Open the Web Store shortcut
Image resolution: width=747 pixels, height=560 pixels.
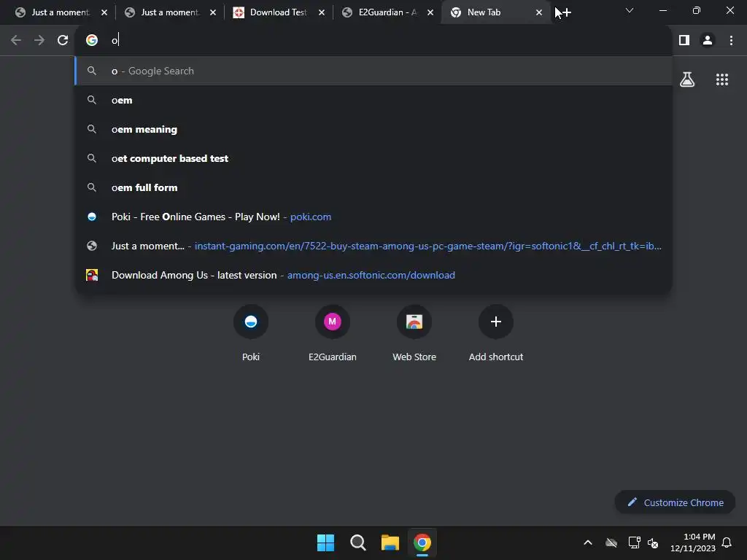[414, 332]
